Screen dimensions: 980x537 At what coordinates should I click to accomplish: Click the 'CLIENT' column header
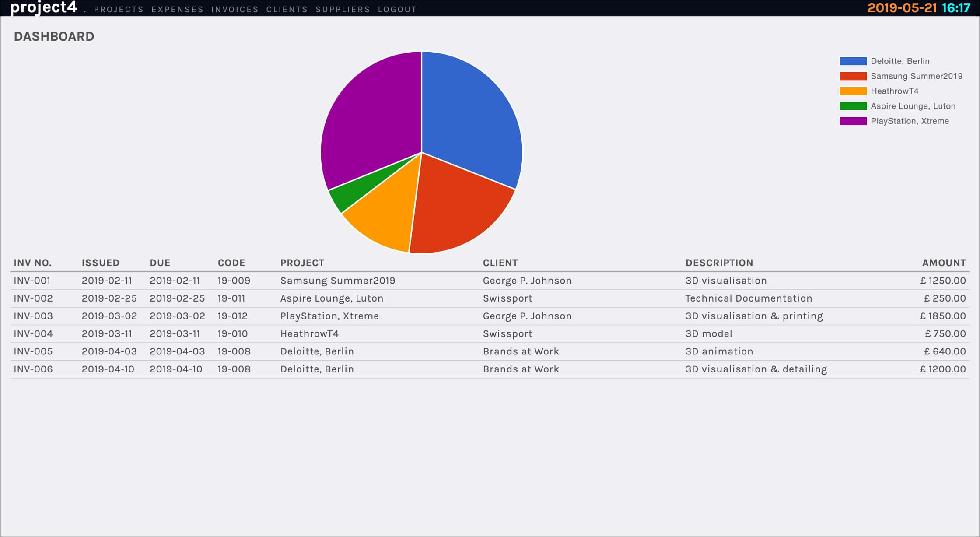point(500,263)
